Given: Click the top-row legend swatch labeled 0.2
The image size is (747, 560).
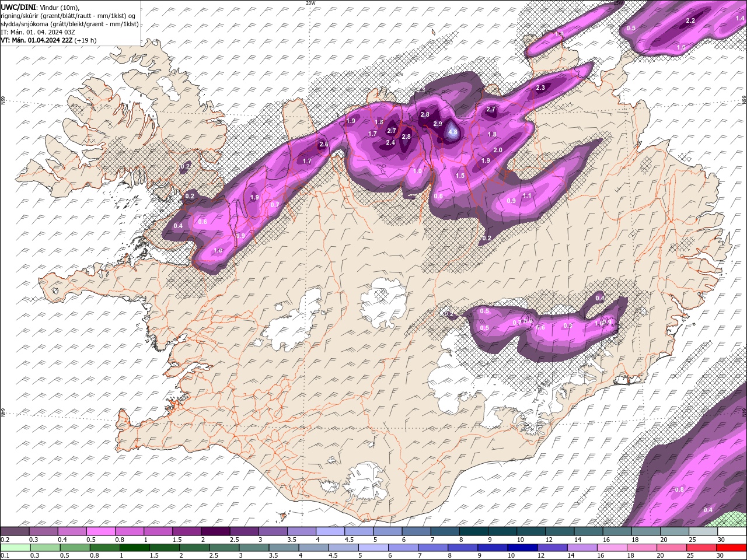Looking at the screenshot, I should pos(15,531).
